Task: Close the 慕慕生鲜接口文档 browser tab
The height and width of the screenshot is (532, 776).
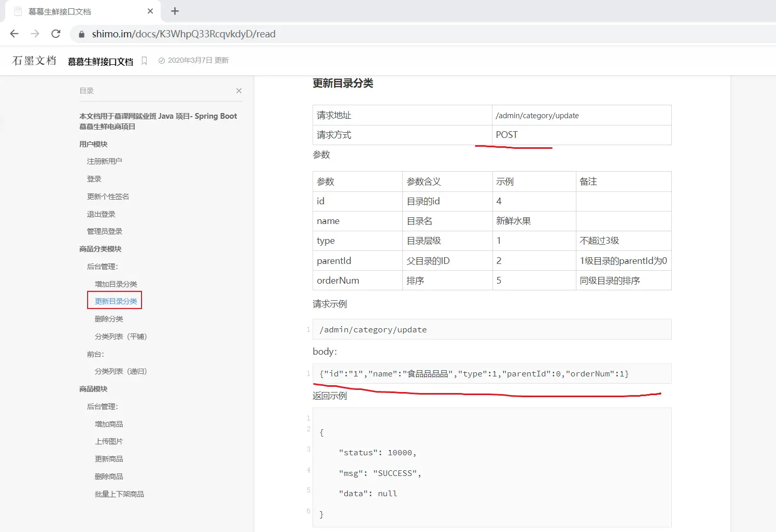Action: (x=150, y=11)
